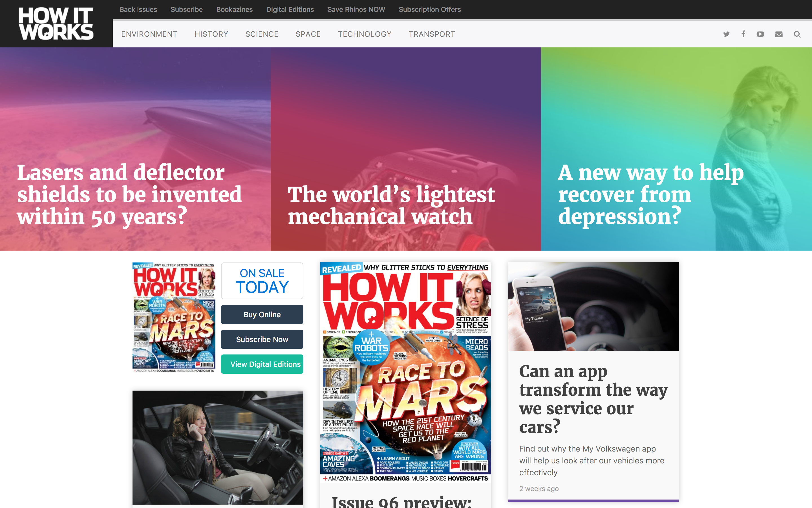Click the How It Works logo

pos(56,23)
